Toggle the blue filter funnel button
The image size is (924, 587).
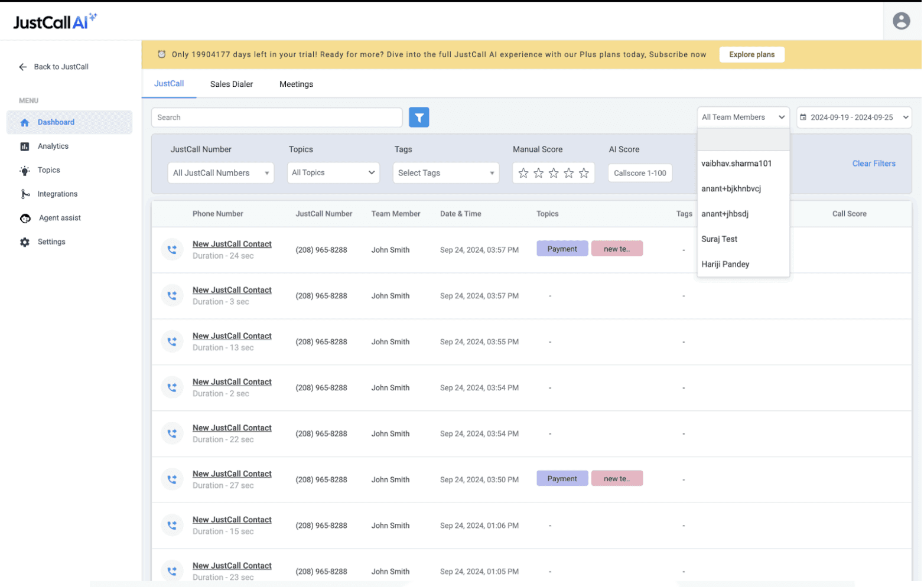click(419, 118)
